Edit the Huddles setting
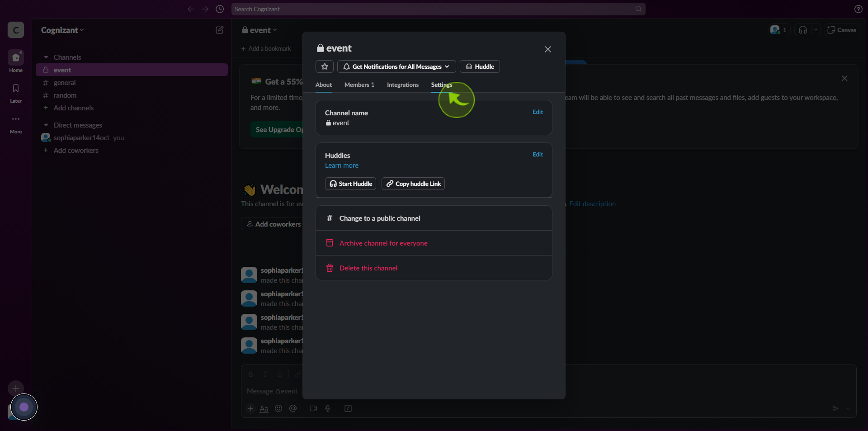This screenshot has height=431, width=868. (x=538, y=155)
